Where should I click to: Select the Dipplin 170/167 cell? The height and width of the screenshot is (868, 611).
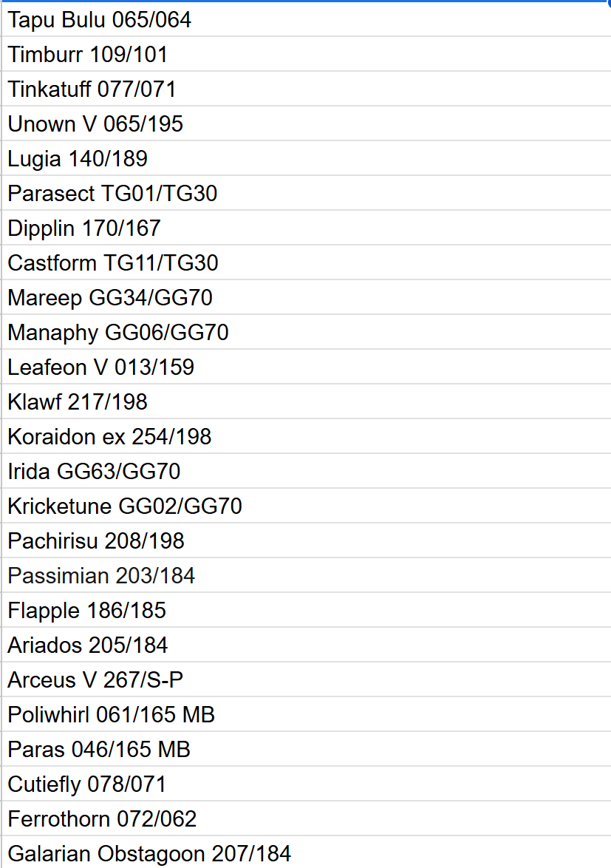(84, 228)
